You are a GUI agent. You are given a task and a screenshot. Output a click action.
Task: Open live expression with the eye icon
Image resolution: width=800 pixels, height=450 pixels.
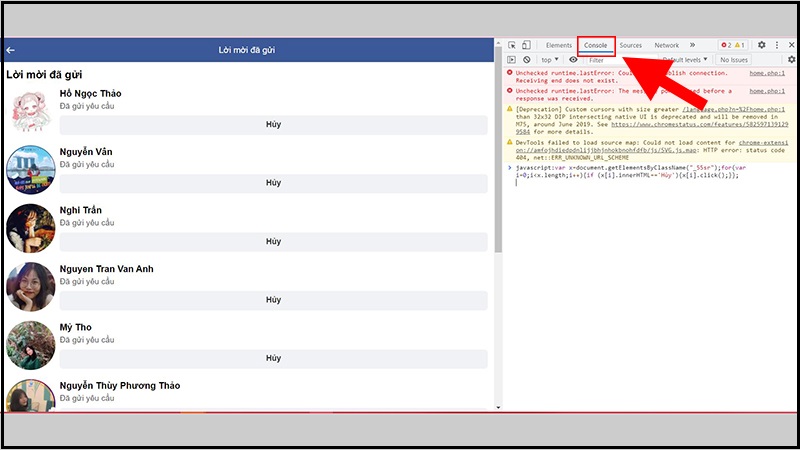pyautogui.click(x=573, y=60)
